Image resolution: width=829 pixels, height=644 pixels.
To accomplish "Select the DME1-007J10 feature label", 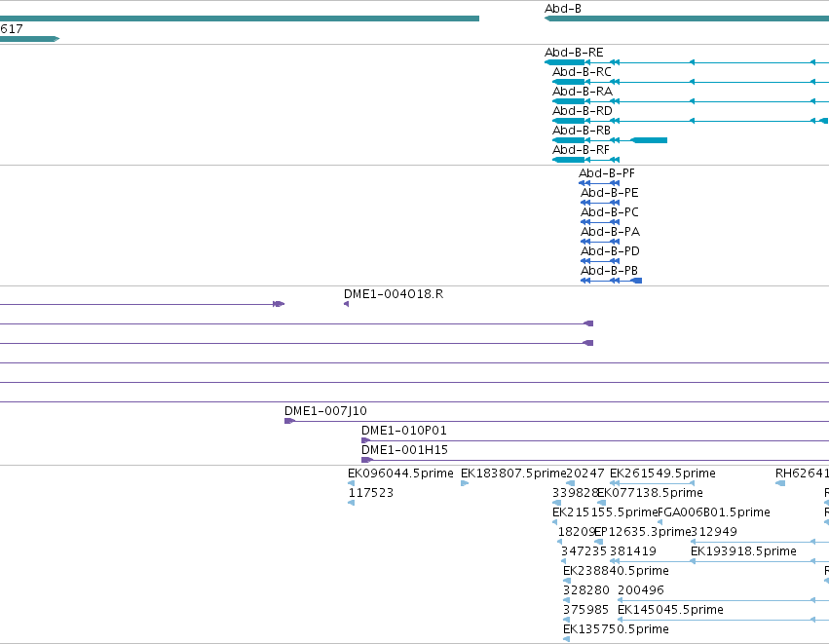I will tap(325, 411).
